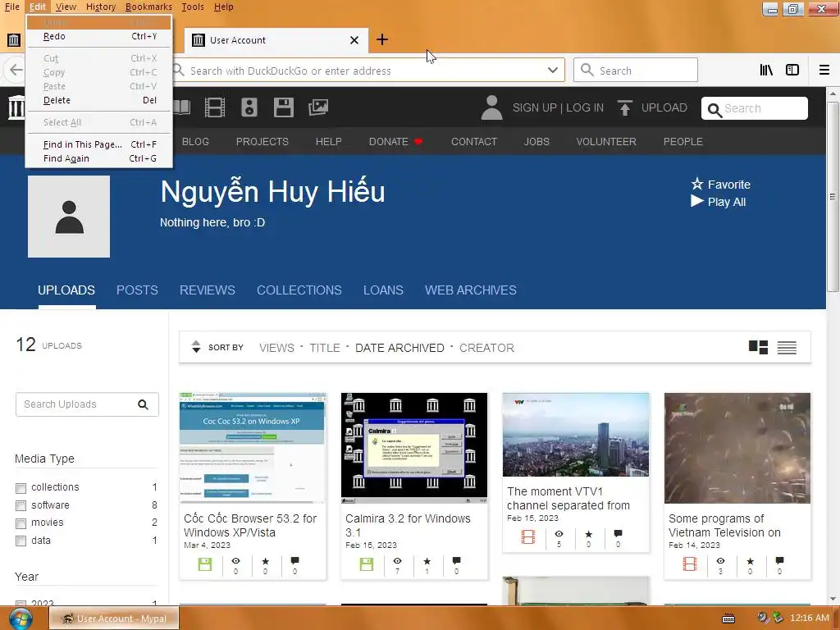Viewport: 840px width, 630px height.
Task: Open the VOLUNTEER link
Action: [x=606, y=141]
